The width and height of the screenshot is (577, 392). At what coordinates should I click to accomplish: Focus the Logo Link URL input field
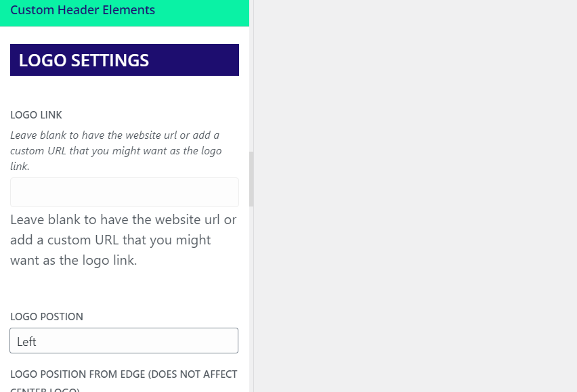click(125, 192)
